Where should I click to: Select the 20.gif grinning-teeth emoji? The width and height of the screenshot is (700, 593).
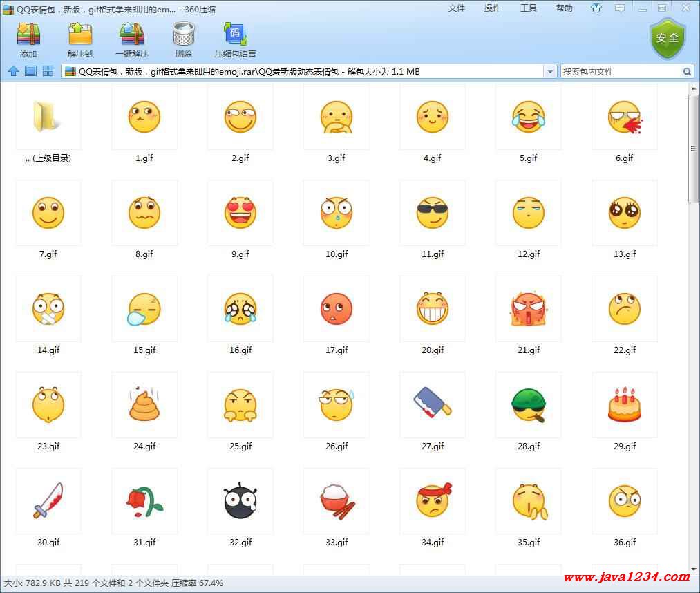432,309
